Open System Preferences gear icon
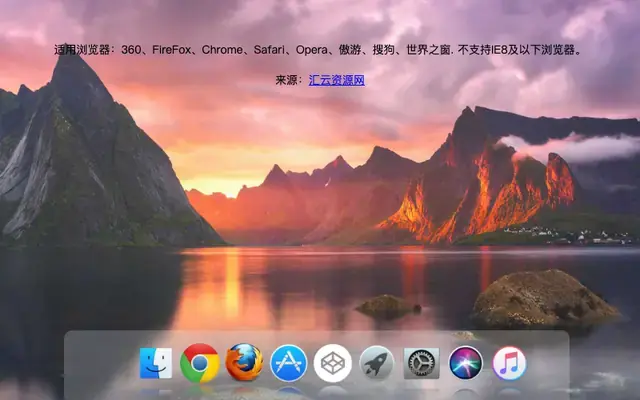The width and height of the screenshot is (640, 400). 421,363
